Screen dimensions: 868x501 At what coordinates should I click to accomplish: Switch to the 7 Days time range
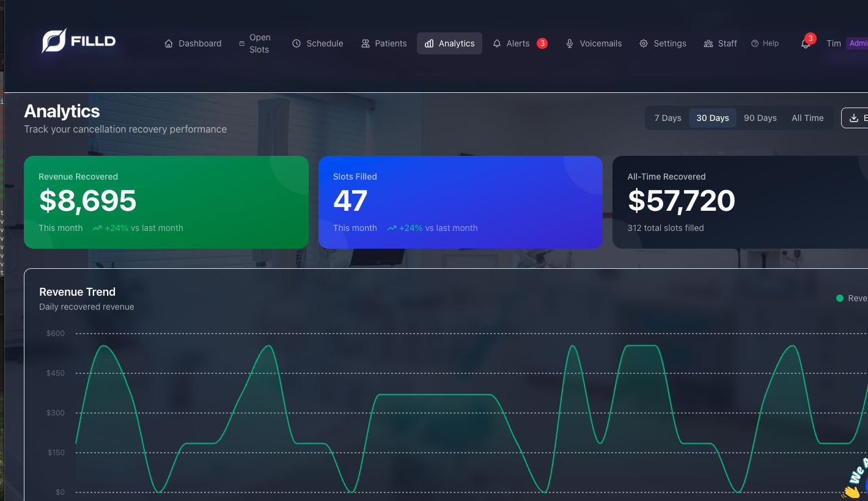668,118
